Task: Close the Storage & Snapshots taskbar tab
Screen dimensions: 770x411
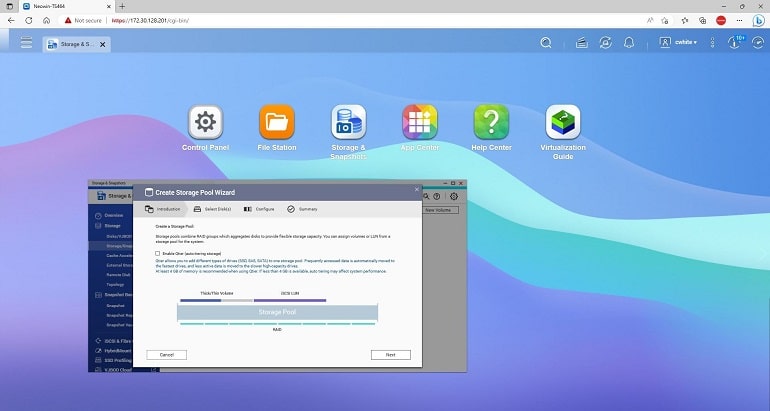Action: pos(103,44)
